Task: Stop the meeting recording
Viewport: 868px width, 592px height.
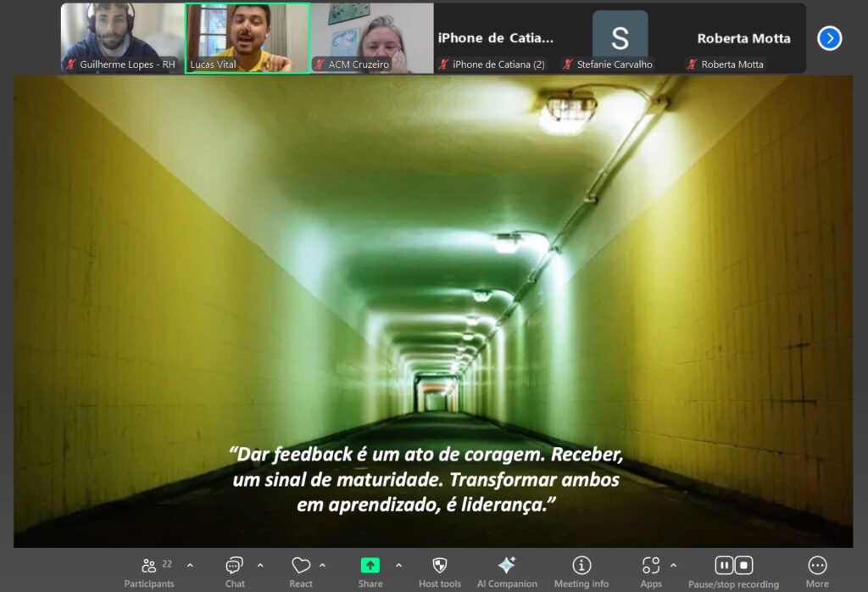Action: tap(743, 566)
